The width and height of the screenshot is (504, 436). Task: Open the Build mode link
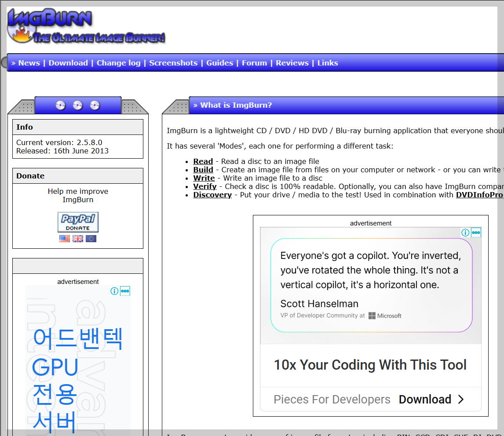pyautogui.click(x=203, y=170)
